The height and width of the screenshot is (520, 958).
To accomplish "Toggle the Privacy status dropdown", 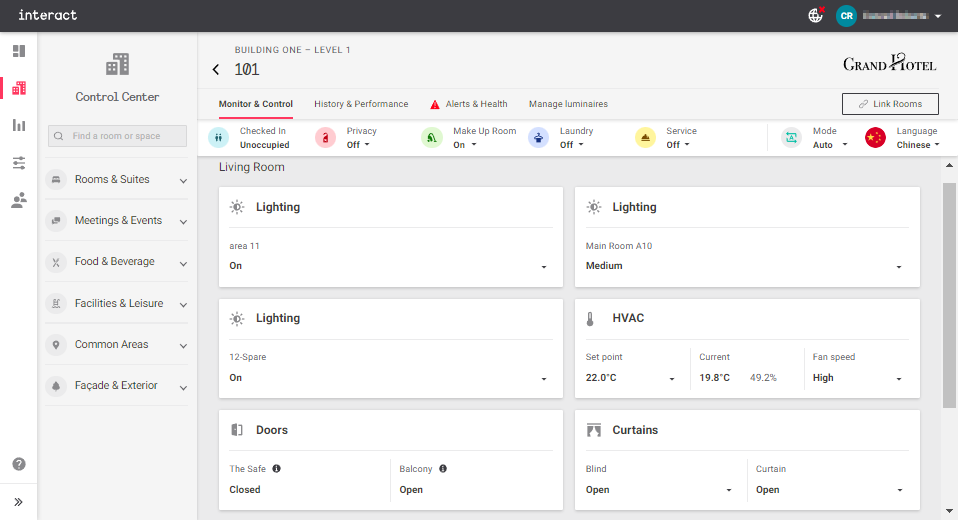I will click(x=358, y=145).
